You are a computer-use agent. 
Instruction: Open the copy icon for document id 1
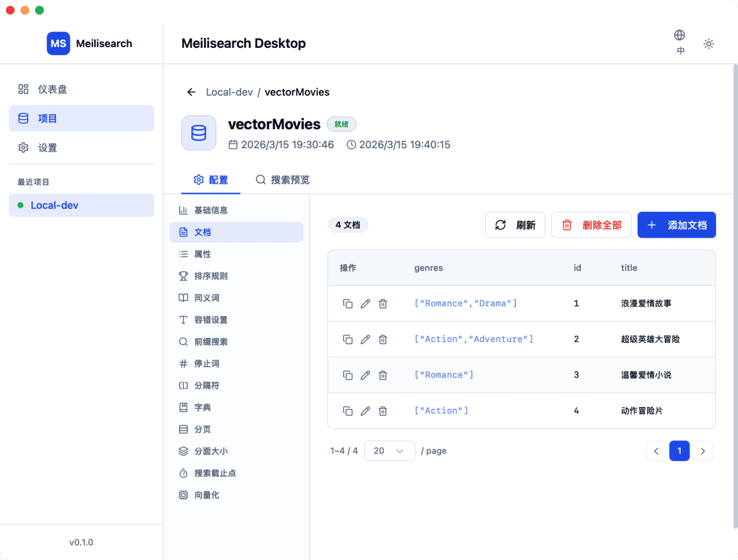[348, 303]
